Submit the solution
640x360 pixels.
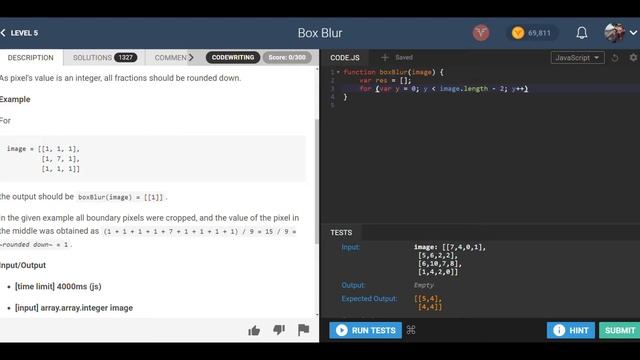(620, 330)
